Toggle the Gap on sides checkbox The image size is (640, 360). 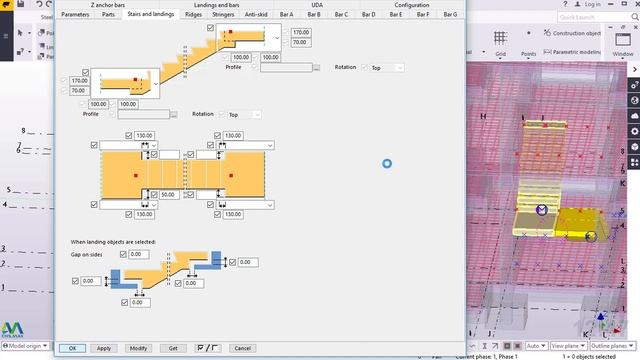[123, 254]
